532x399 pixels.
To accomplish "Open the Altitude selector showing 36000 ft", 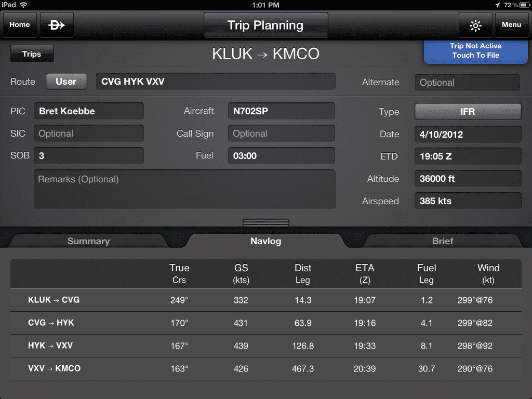I will (467, 178).
